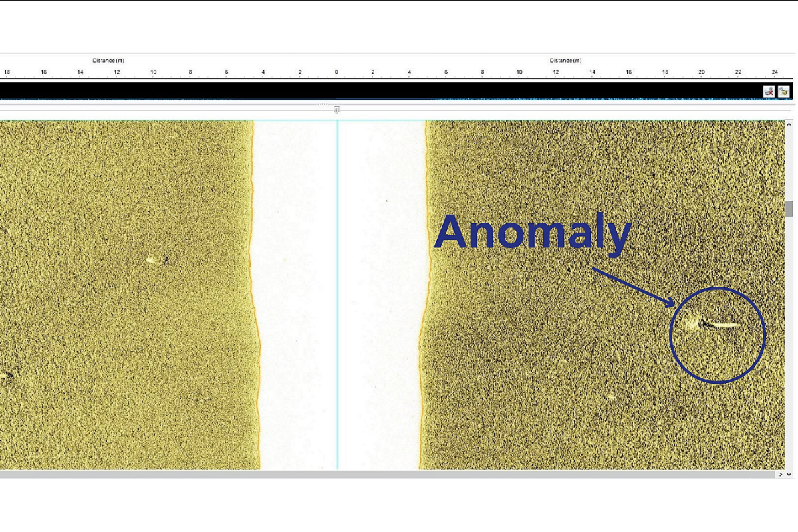Select the circled Anomaly contact in the sonar image
Image resolution: width=798 pixels, height=532 pixels.
[717, 334]
